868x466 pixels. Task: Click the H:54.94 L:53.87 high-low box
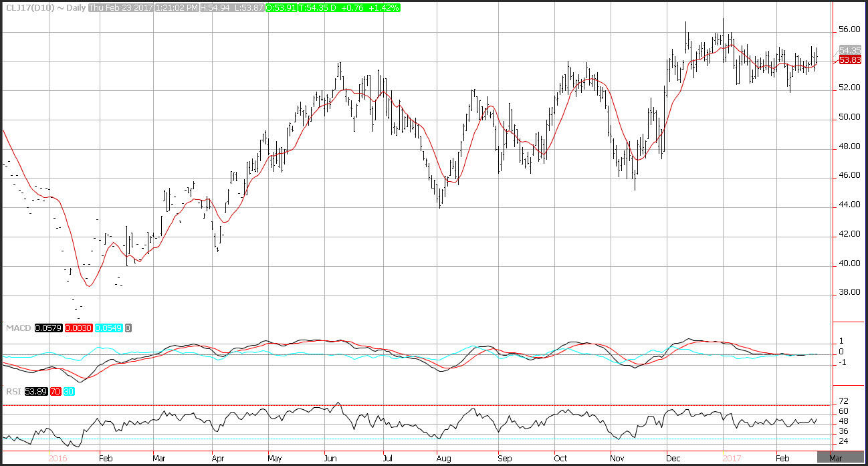(232, 7)
